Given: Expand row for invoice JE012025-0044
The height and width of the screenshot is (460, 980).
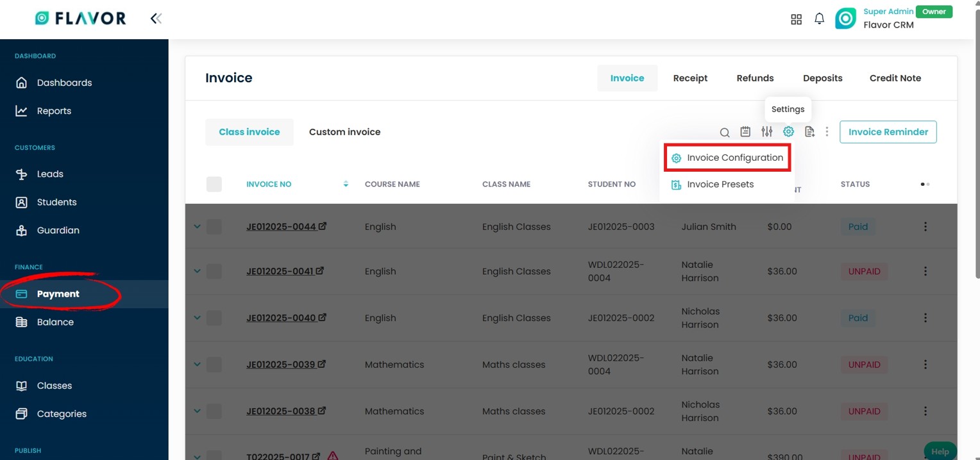Looking at the screenshot, I should coord(197,227).
